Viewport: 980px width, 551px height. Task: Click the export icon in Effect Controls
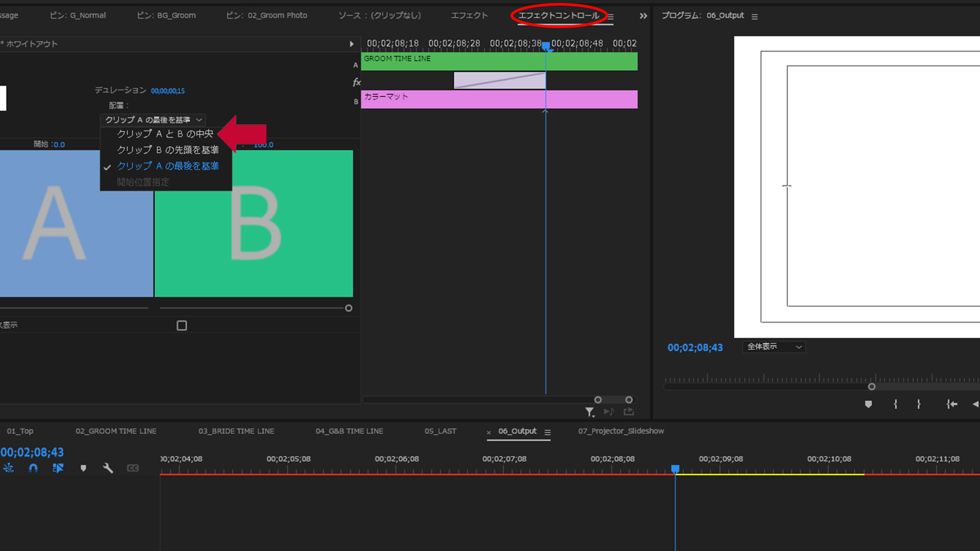pos(629,411)
